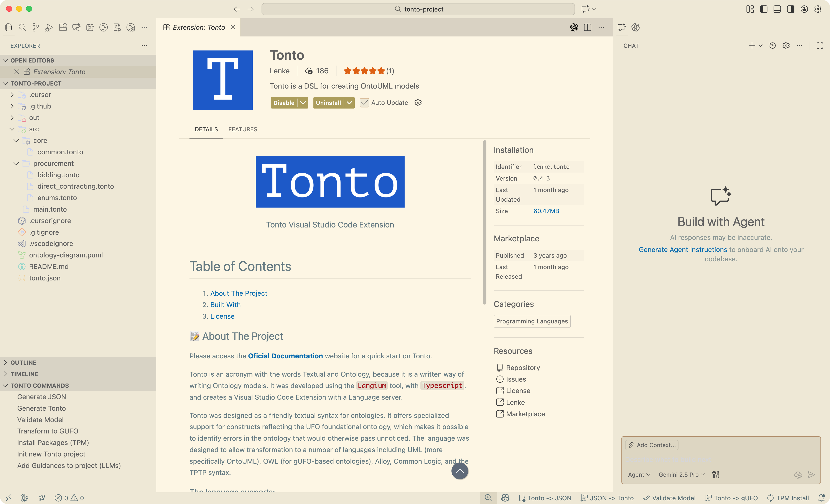Click the Uninstall button
Image resolution: width=830 pixels, height=504 pixels.
(x=328, y=103)
